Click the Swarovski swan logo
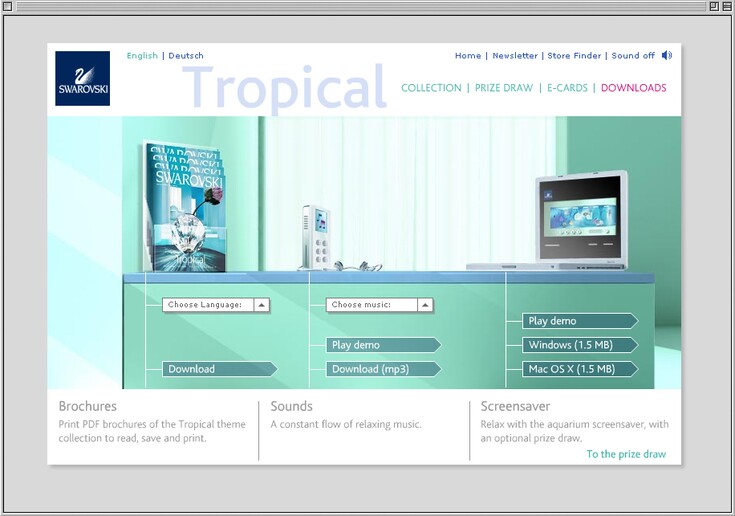735x516 pixels. [82, 78]
